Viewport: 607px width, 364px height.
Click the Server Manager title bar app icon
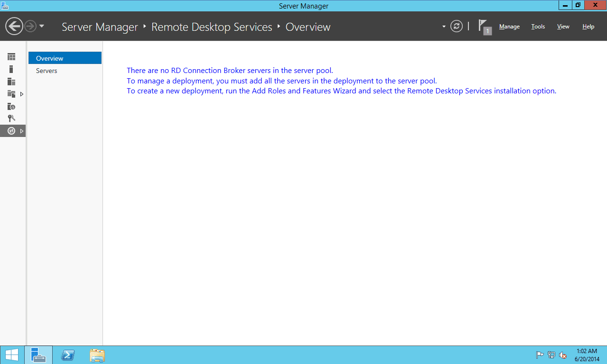click(x=5, y=5)
